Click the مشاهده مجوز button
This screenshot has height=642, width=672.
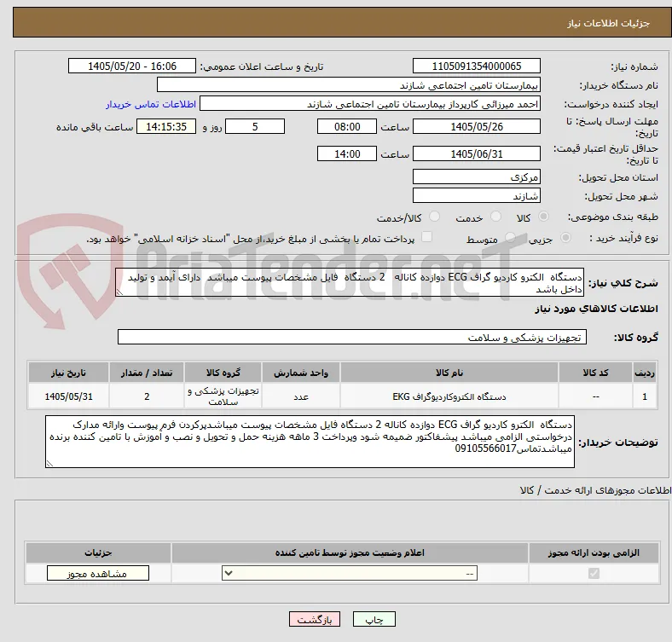point(98,573)
